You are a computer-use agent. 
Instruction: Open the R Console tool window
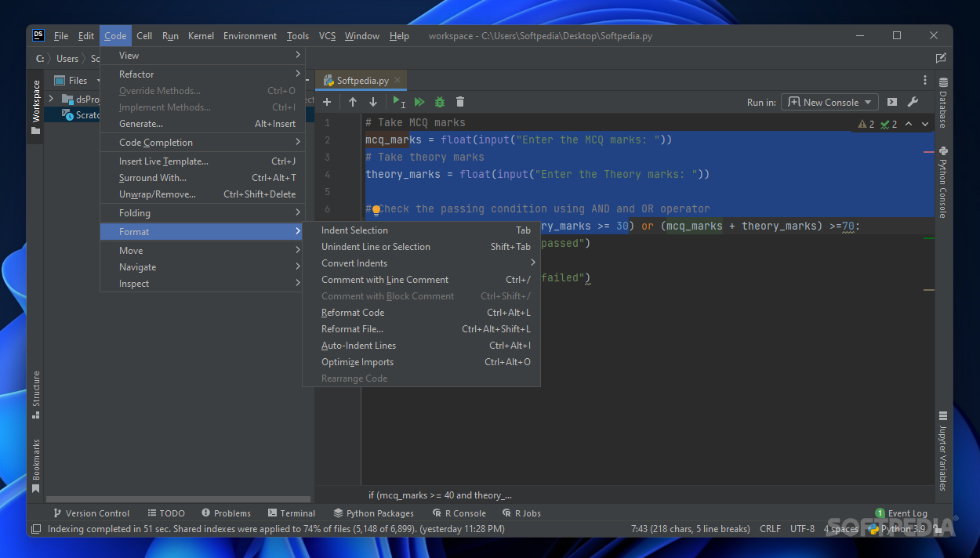click(459, 513)
